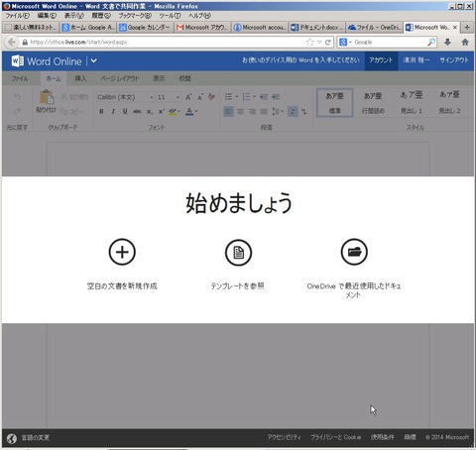The width and height of the screenshot is (476, 450).
Task: Click the 言語の変更 globe icon in footer
Action: [x=12, y=438]
